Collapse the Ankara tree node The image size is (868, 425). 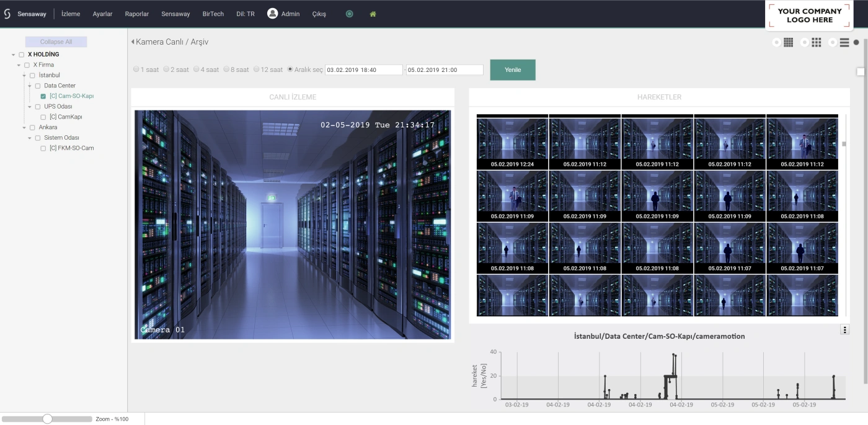[24, 127]
